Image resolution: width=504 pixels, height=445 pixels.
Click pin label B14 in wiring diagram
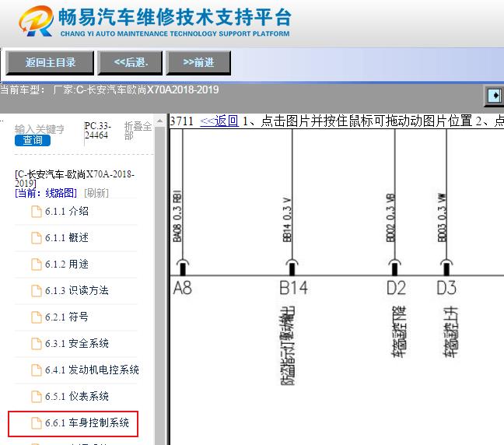pyautogui.click(x=293, y=288)
